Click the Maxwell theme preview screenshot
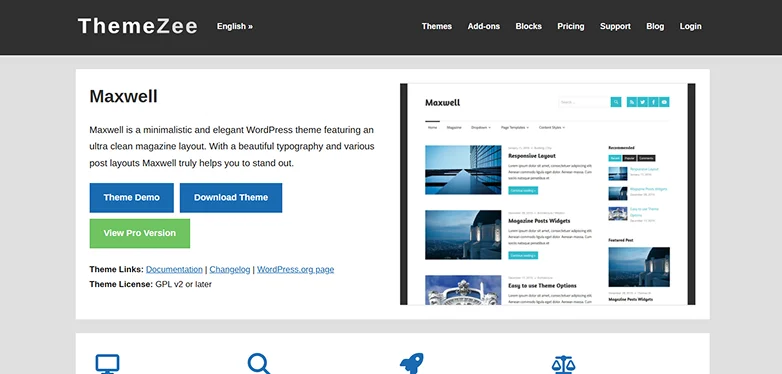 [547, 194]
